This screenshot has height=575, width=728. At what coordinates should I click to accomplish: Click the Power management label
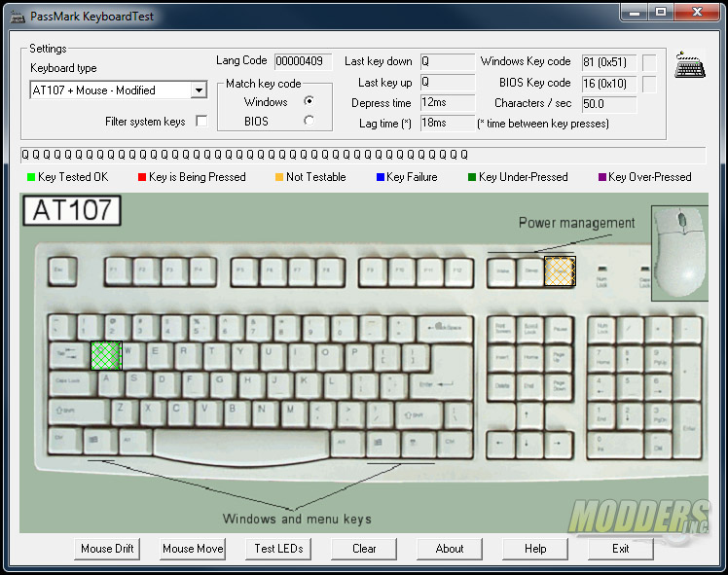576,223
